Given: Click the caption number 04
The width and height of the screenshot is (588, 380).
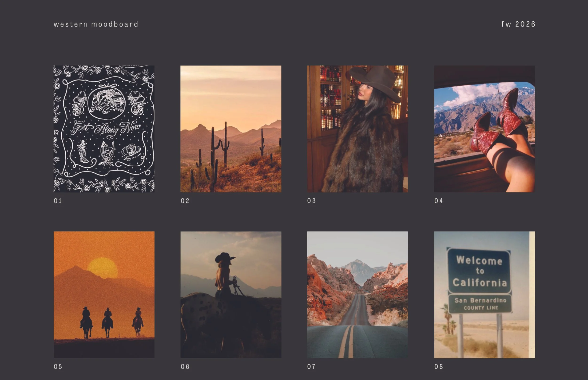Looking at the screenshot, I should pyautogui.click(x=438, y=201).
